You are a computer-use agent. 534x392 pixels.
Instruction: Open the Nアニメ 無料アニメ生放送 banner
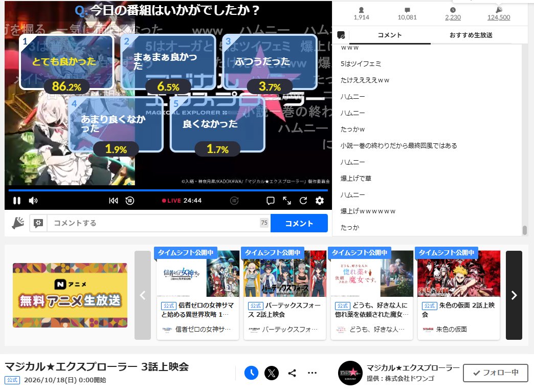click(70, 295)
